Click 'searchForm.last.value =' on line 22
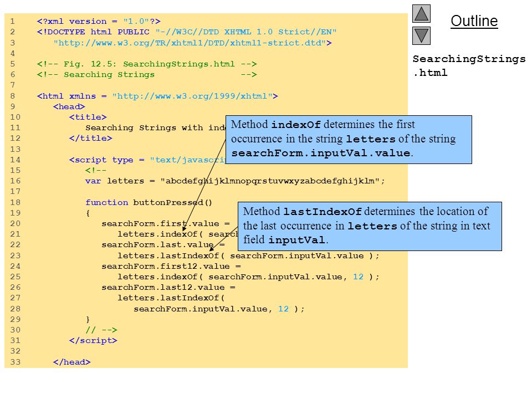Image resolution: width=532 pixels, height=399 pixels. (x=163, y=244)
